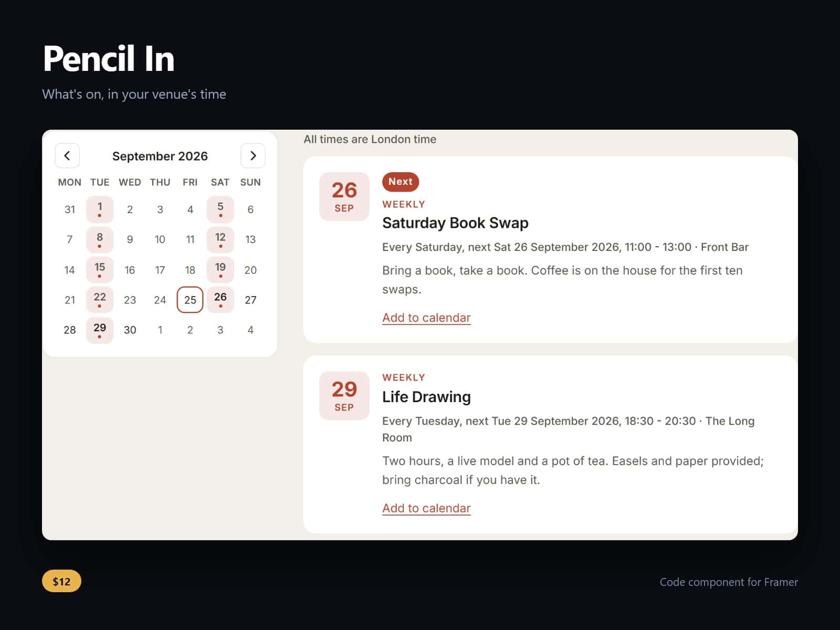This screenshot has width=840, height=630.
Task: Select September 26 in the calendar
Action: [x=220, y=300]
